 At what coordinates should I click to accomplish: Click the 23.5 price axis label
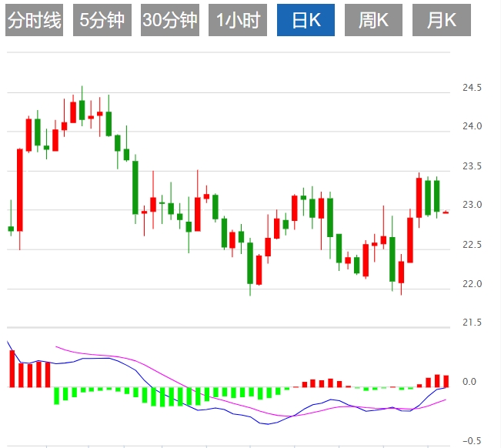tap(472, 166)
